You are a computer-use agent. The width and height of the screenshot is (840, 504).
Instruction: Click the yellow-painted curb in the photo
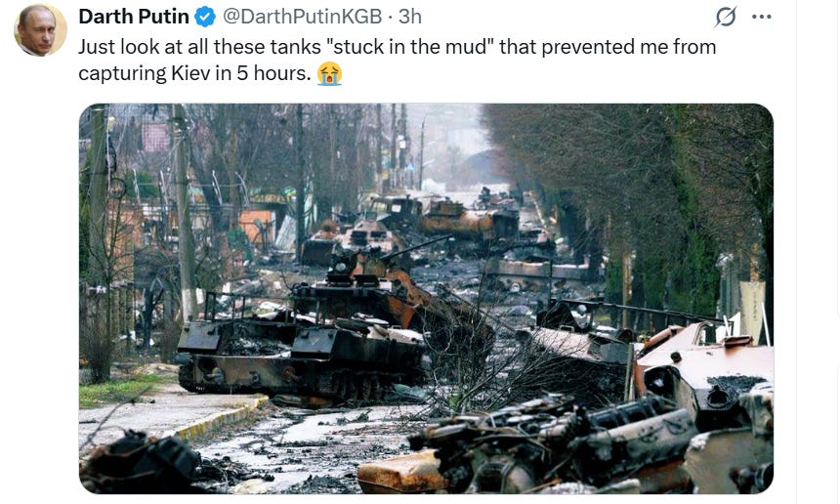224,418
